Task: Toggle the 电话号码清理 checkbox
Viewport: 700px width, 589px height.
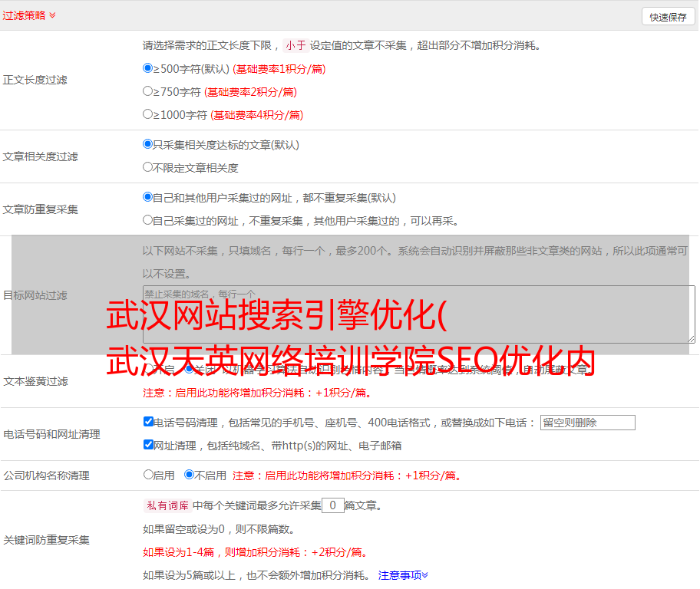Action: (x=148, y=422)
